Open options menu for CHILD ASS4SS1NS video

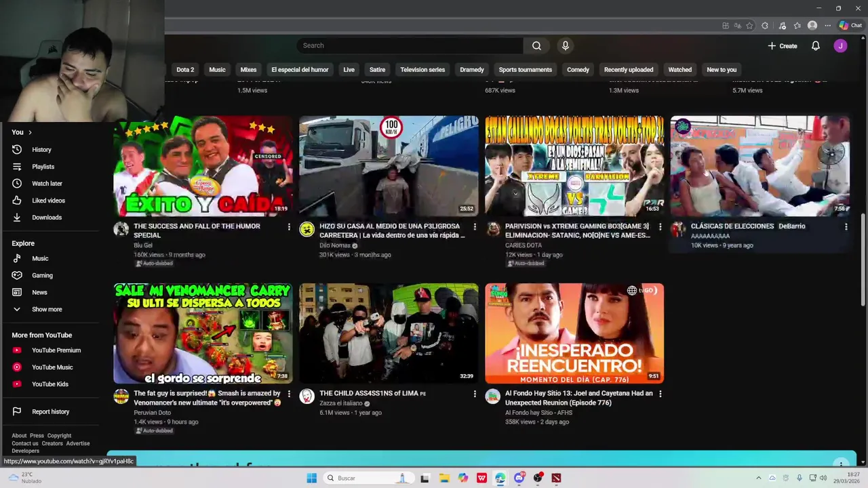pyautogui.click(x=475, y=394)
